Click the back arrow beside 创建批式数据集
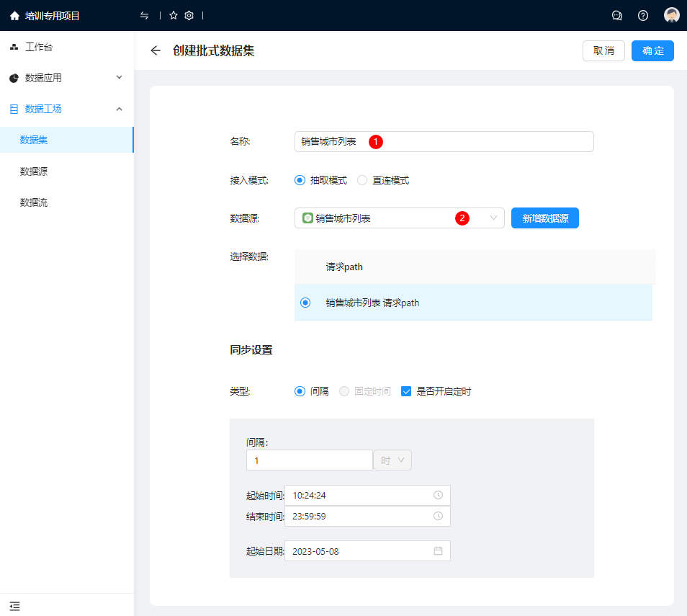This screenshot has height=616, width=687. pos(156,50)
